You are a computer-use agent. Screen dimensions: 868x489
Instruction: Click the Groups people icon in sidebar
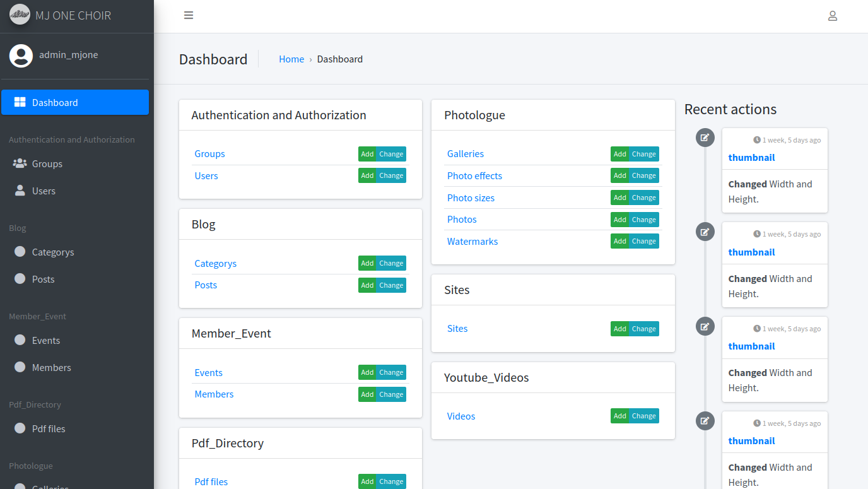pyautogui.click(x=20, y=163)
